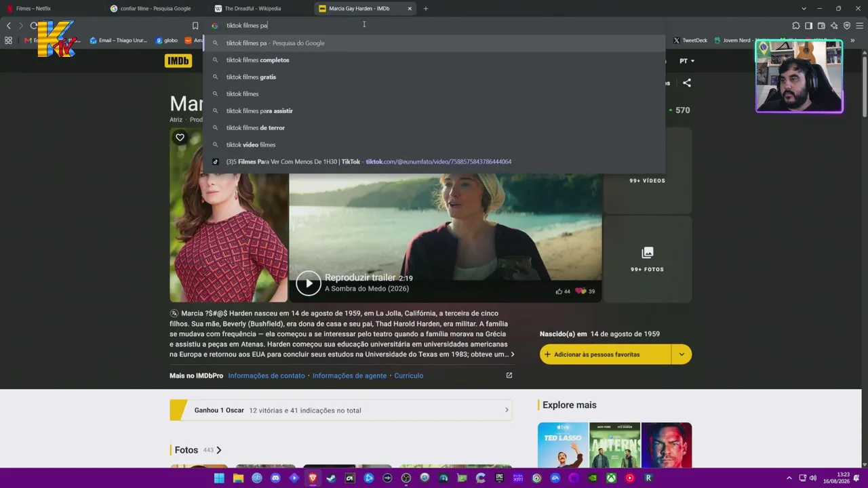Open File Explorer from the taskbar
The height and width of the screenshot is (488, 868).
coord(238,478)
